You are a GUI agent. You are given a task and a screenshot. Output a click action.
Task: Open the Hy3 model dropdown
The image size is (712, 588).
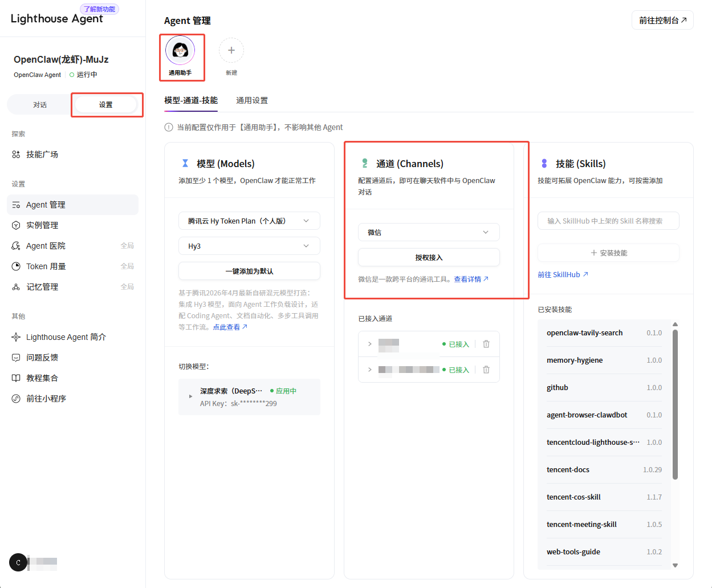249,246
